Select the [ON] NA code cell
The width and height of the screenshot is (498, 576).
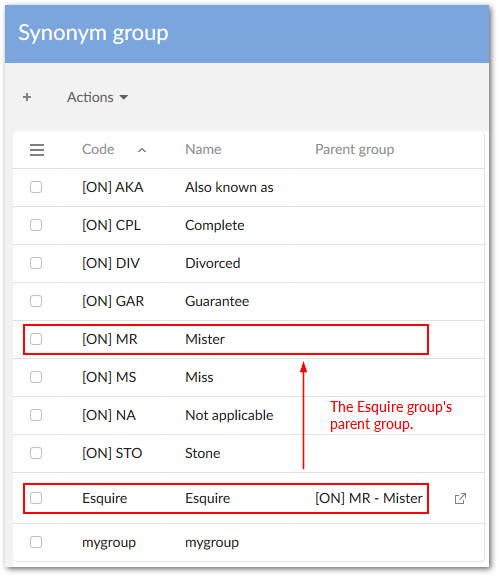coord(109,415)
